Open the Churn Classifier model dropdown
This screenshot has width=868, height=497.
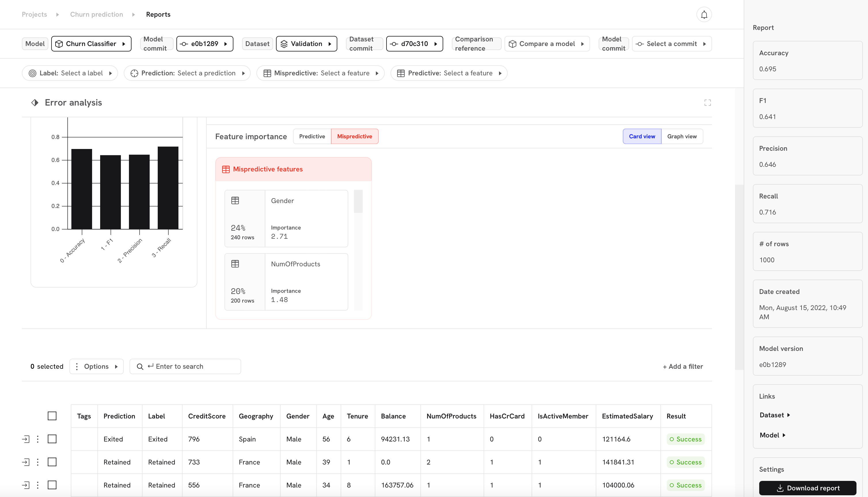[91, 44]
